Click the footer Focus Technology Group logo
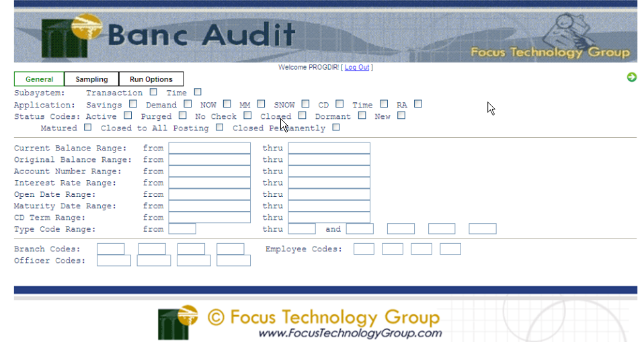 pos(178,322)
